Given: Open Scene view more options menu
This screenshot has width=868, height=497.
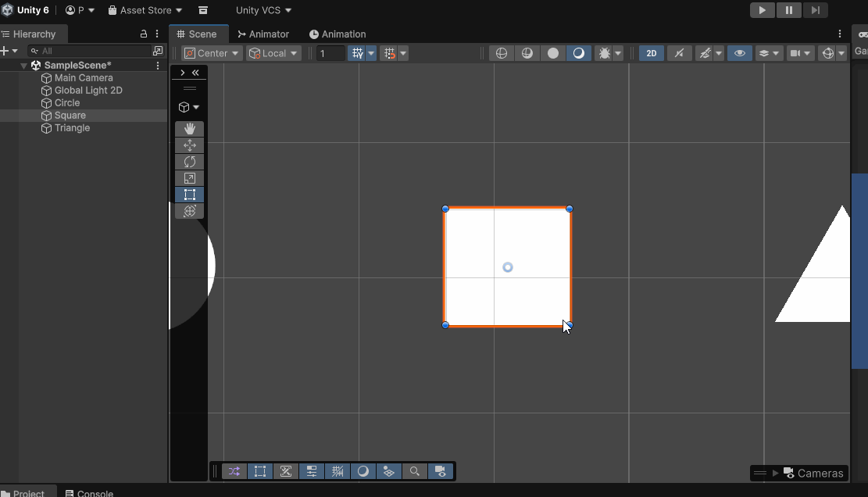Looking at the screenshot, I should coord(840,34).
